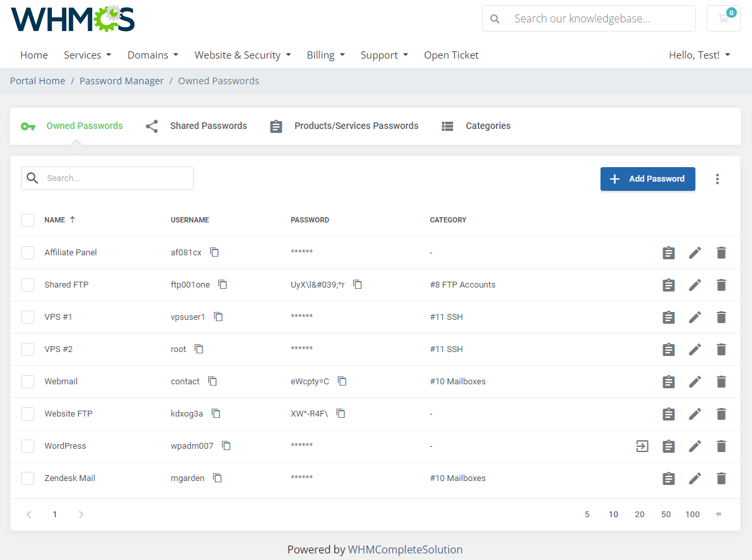View details of VPS #1 entry
This screenshot has width=752, height=560.
[x=668, y=317]
